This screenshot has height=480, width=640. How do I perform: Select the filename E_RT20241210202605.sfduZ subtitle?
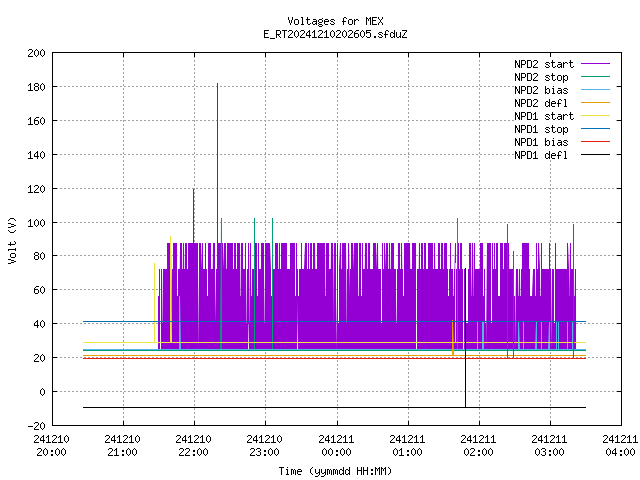pyautogui.click(x=335, y=34)
